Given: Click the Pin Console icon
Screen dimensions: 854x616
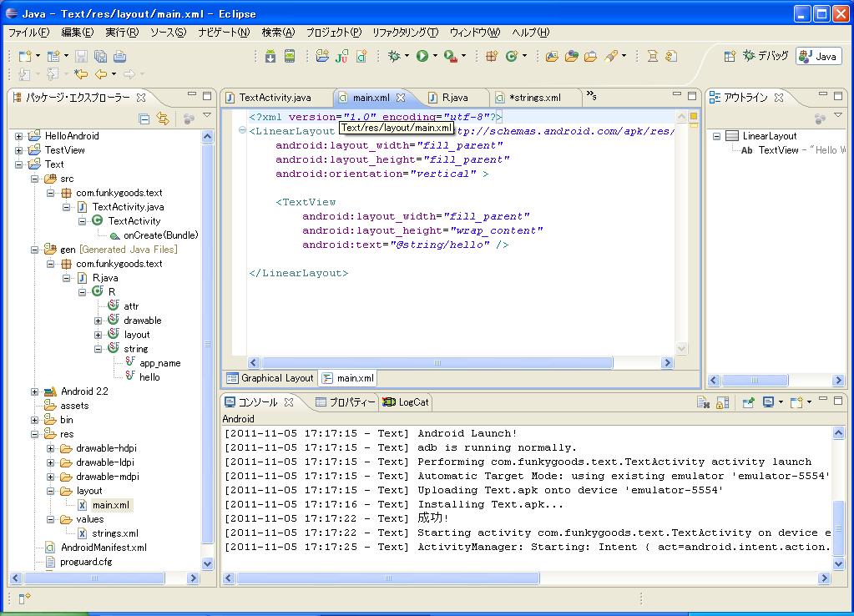Looking at the screenshot, I should [x=748, y=402].
